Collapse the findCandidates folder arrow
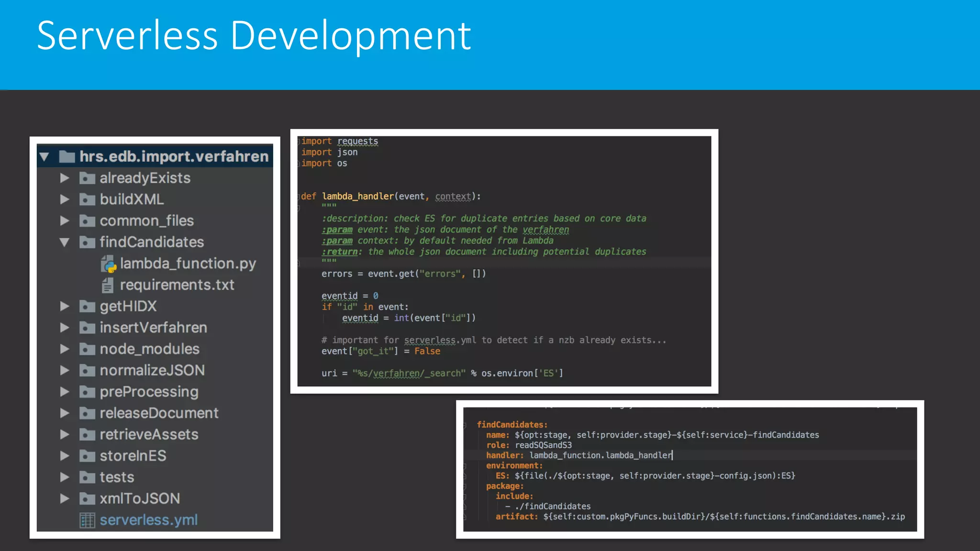 pyautogui.click(x=65, y=242)
